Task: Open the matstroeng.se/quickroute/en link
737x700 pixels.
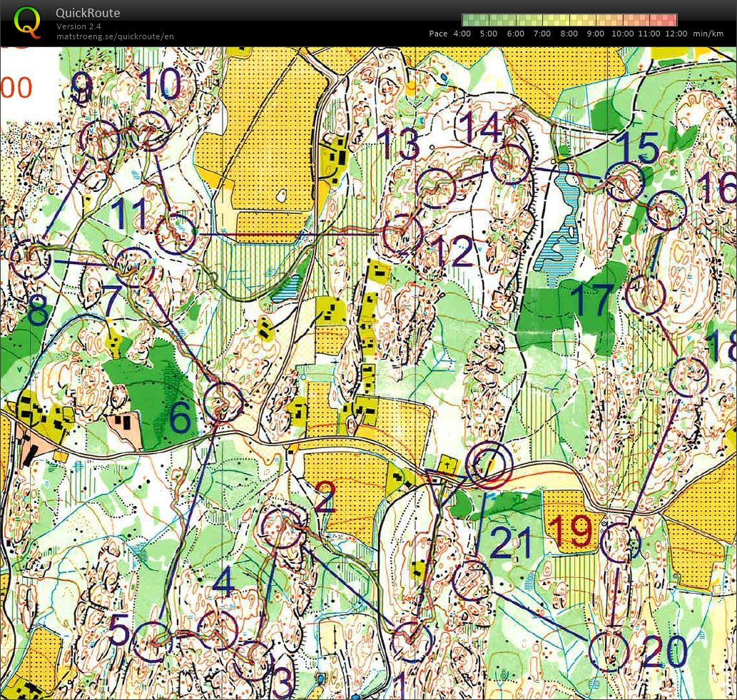Action: pyautogui.click(x=115, y=36)
